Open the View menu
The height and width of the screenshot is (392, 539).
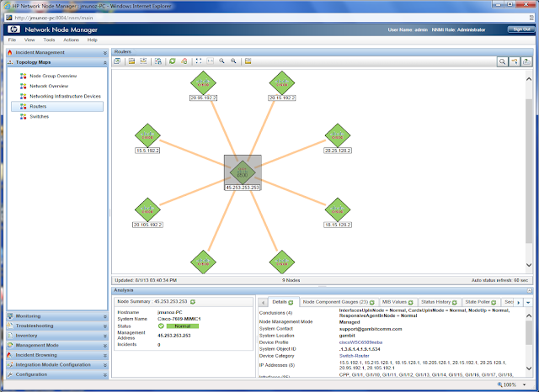coord(29,40)
